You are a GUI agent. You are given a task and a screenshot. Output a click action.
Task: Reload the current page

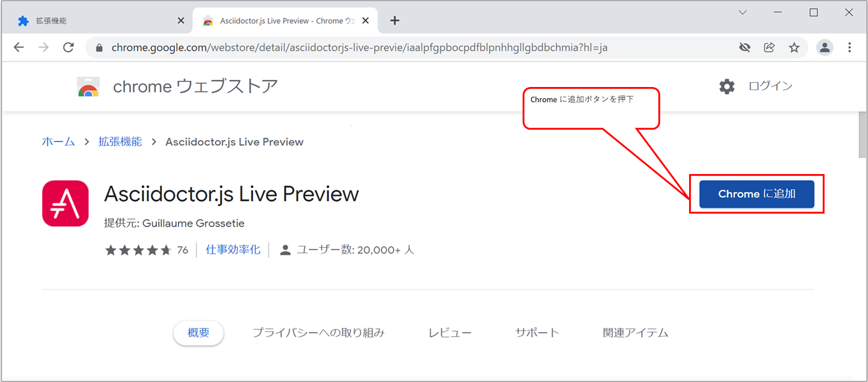pyautogui.click(x=68, y=47)
